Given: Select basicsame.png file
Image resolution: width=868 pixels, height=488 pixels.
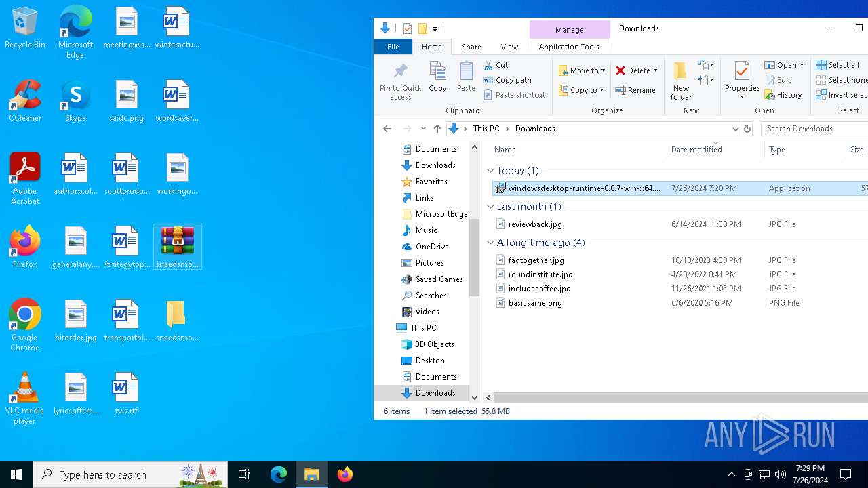Looking at the screenshot, I should [x=535, y=303].
